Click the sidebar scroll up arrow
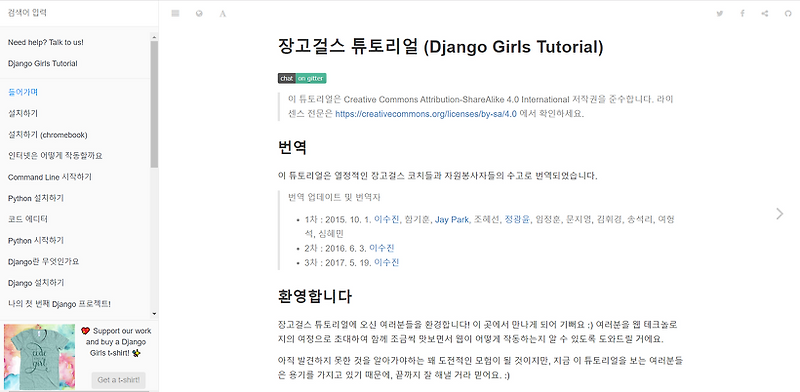 [x=154, y=37]
